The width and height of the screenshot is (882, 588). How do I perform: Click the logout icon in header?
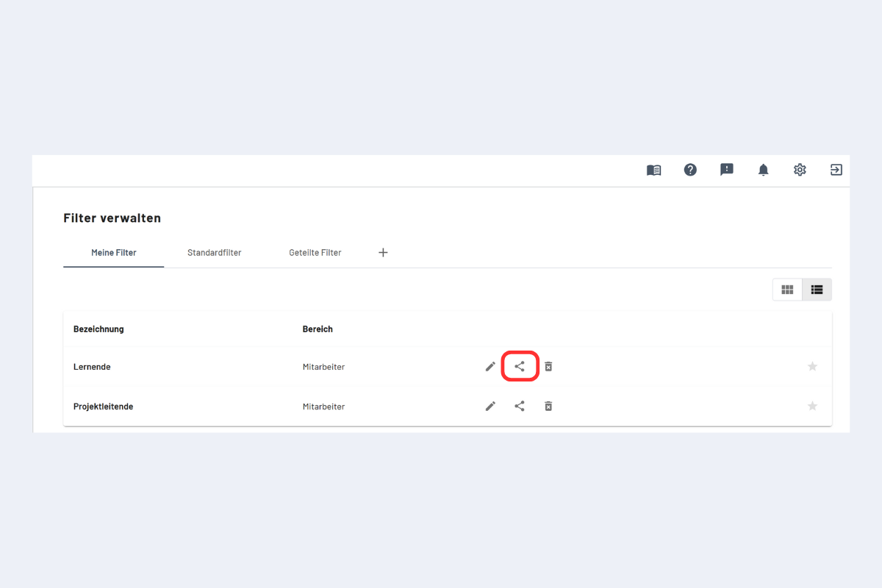(836, 170)
